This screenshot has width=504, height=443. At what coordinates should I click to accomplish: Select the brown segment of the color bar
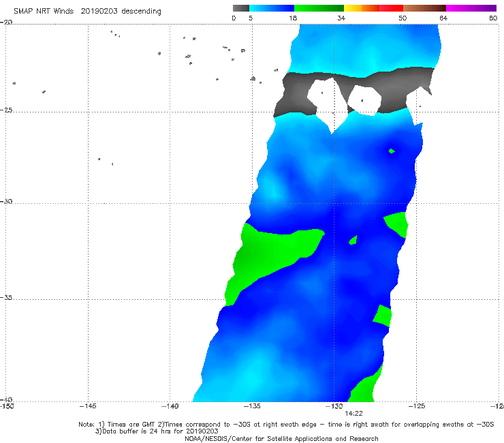[424, 8]
